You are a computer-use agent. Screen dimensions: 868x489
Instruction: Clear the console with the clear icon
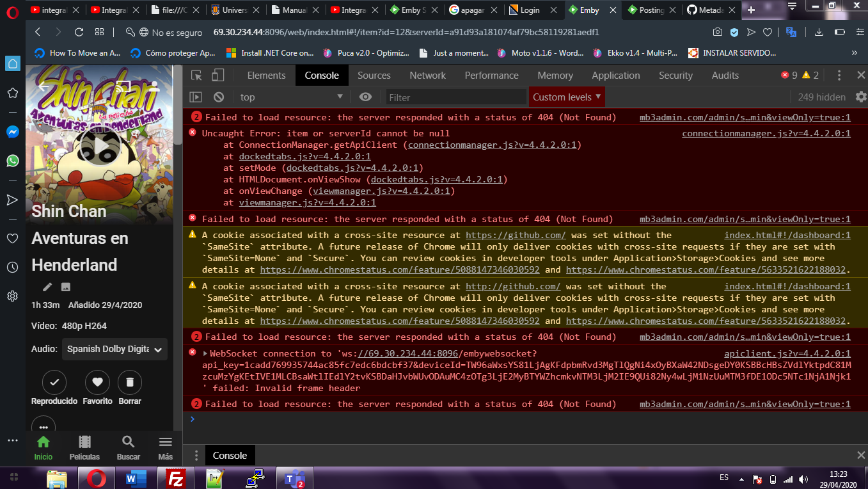coord(219,96)
